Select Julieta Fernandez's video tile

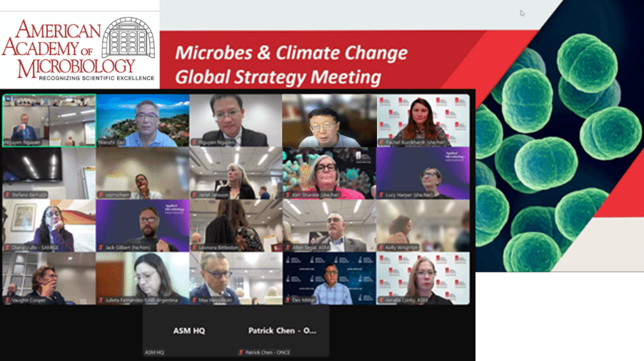coord(143,278)
